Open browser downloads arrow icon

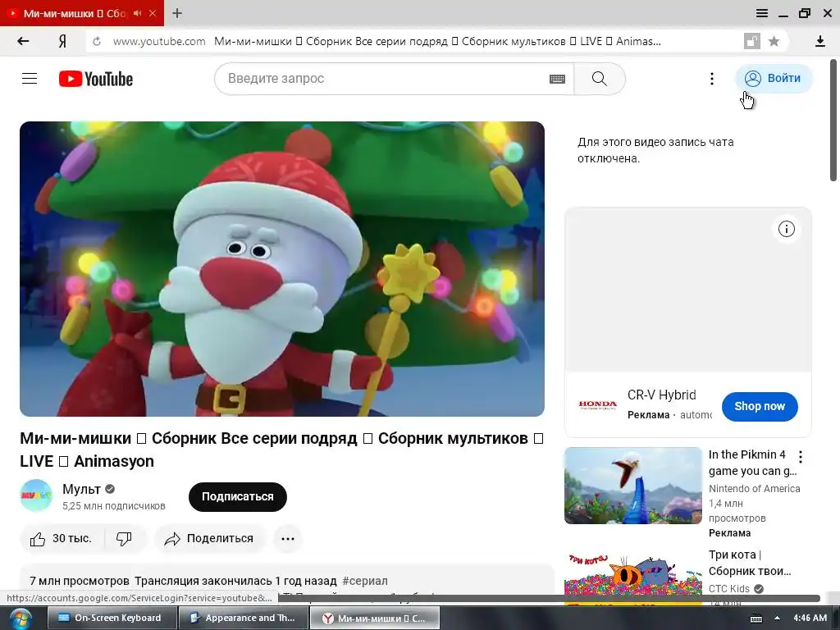(819, 41)
